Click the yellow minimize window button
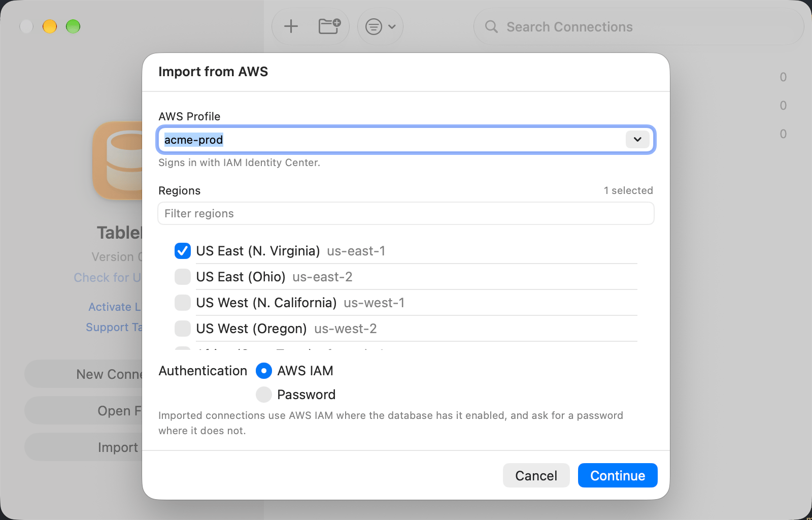Screen dimensions: 812x520 point(50,26)
